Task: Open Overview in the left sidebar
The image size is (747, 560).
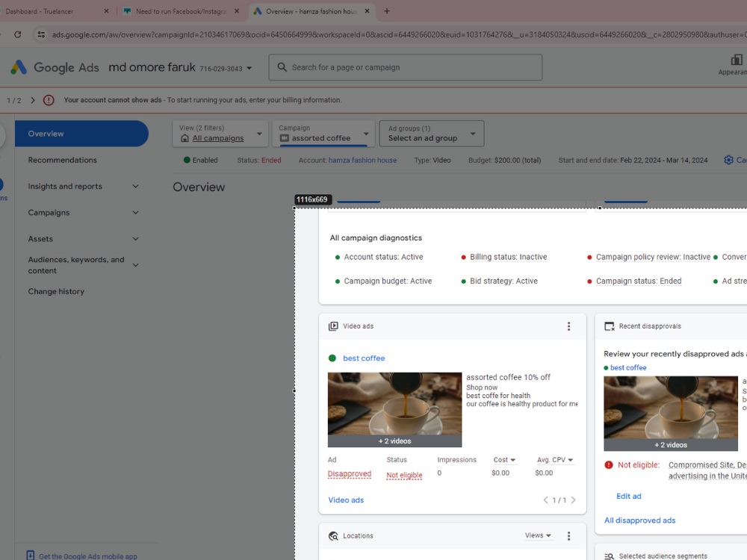Action: 81,134
